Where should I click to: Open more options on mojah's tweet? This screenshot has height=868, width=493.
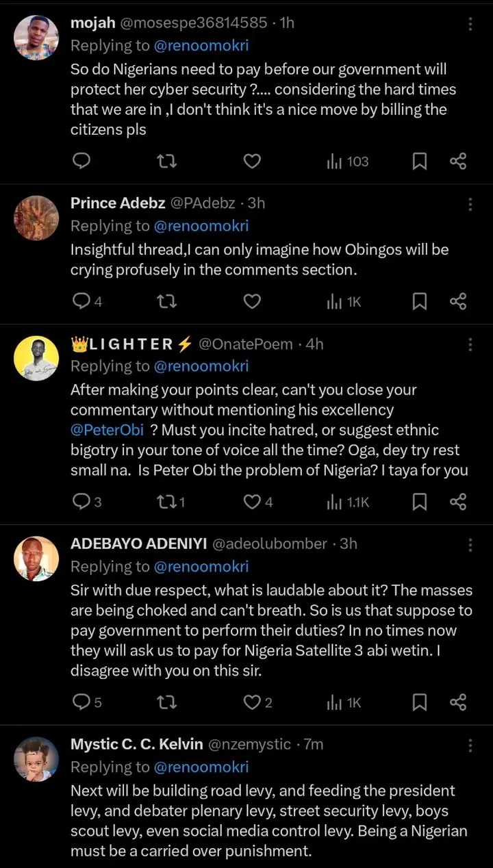point(470,24)
